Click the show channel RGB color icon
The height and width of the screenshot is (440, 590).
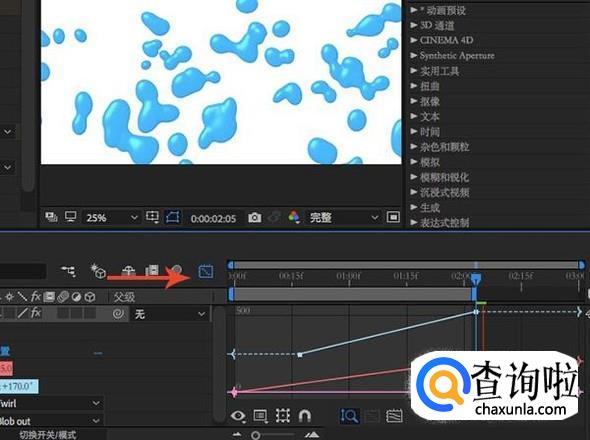294,217
